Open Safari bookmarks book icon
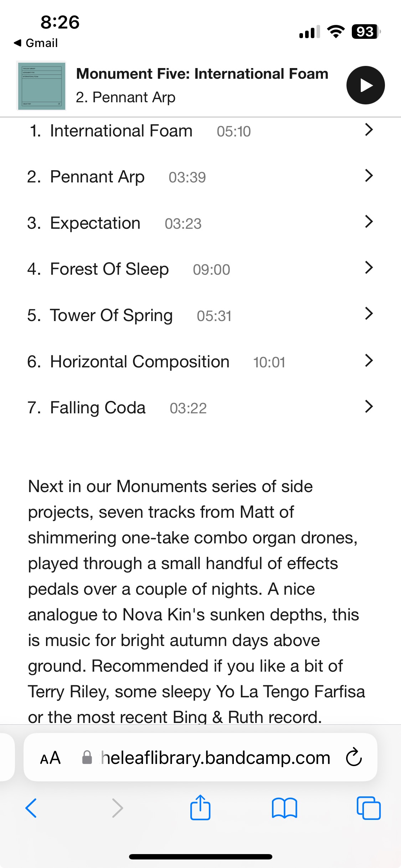 (284, 807)
